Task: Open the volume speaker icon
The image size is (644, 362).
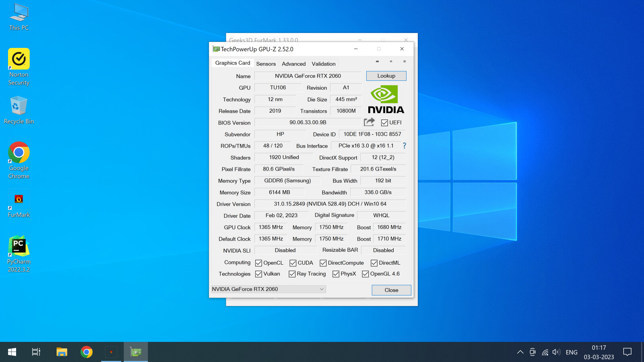Action: pos(556,352)
